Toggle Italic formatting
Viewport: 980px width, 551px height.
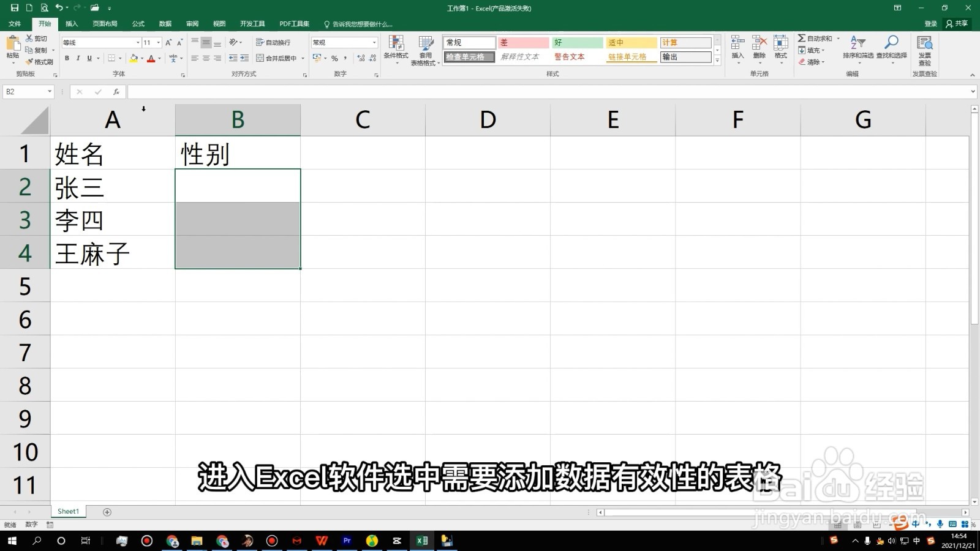coord(78,58)
